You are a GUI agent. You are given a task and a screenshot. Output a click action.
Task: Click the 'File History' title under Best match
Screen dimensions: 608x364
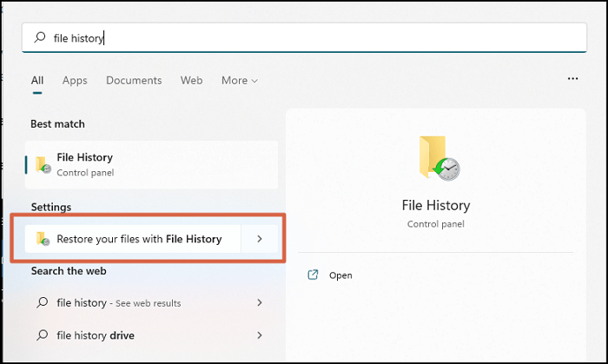84,157
